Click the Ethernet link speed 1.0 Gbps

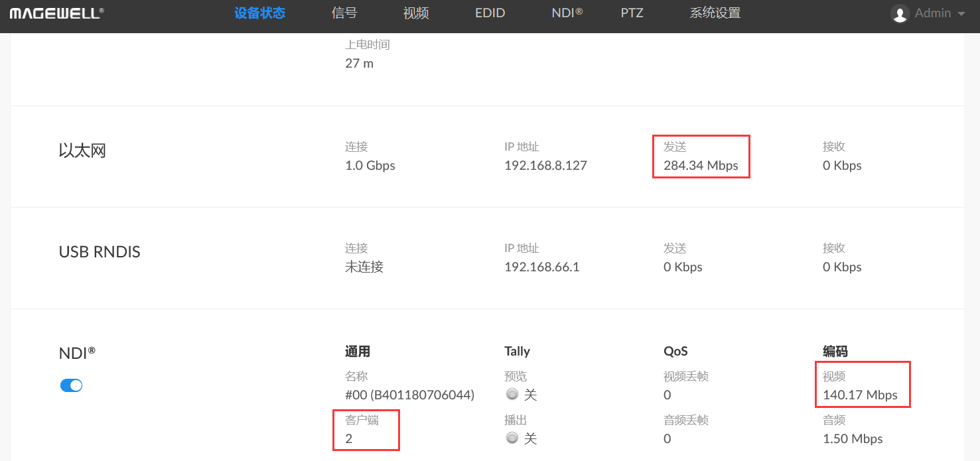[370, 165]
